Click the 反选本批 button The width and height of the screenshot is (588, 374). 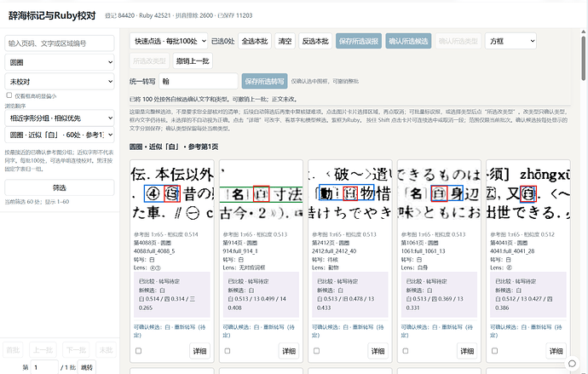point(315,41)
